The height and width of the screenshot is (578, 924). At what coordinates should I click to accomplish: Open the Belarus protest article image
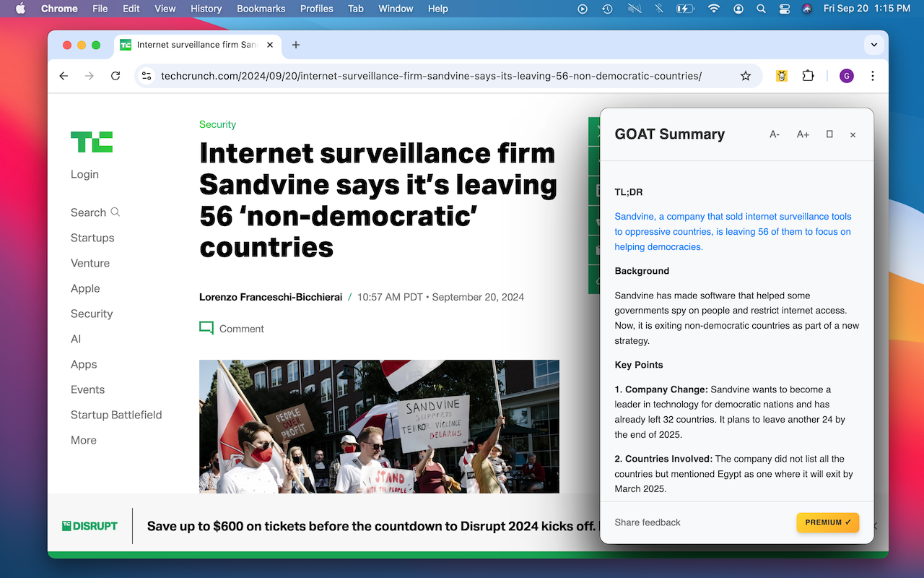click(379, 426)
